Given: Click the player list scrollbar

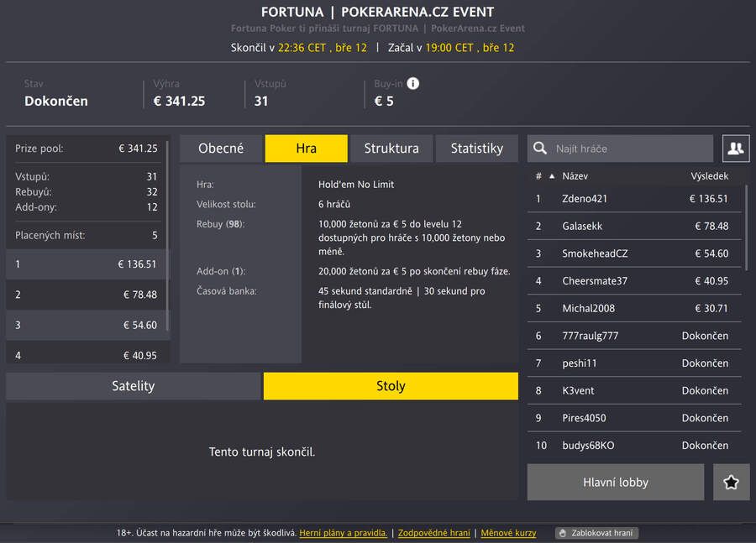Looking at the screenshot, I should click(747, 227).
